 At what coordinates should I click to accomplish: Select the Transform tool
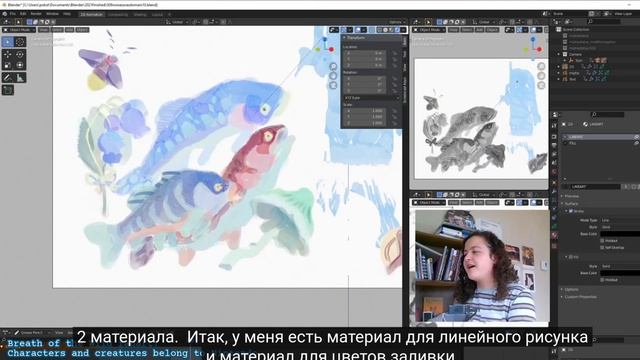20,65
